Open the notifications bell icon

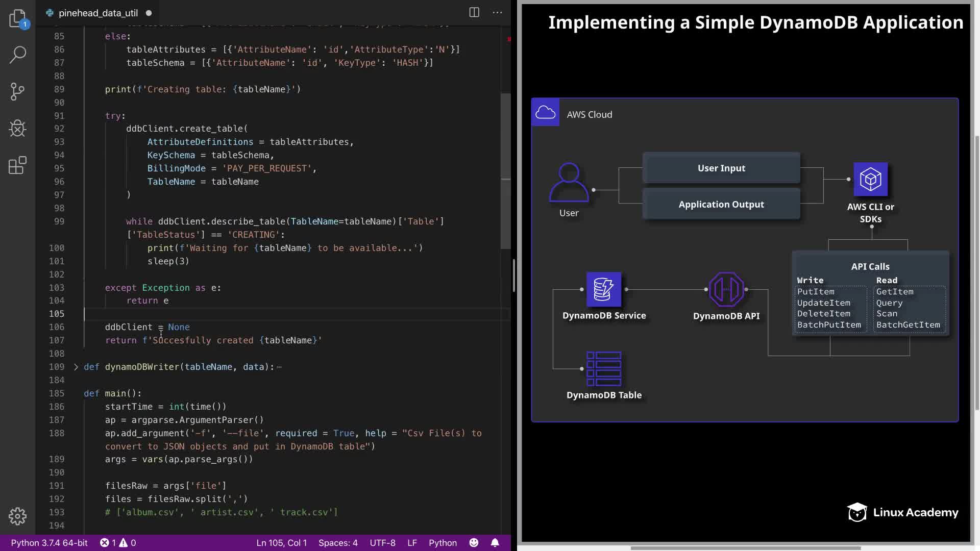coord(495,543)
